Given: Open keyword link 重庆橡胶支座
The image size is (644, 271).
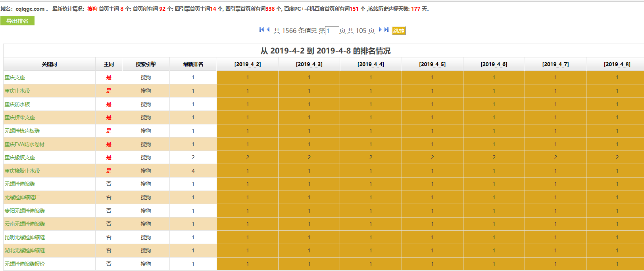Looking at the screenshot, I should 20,158.
